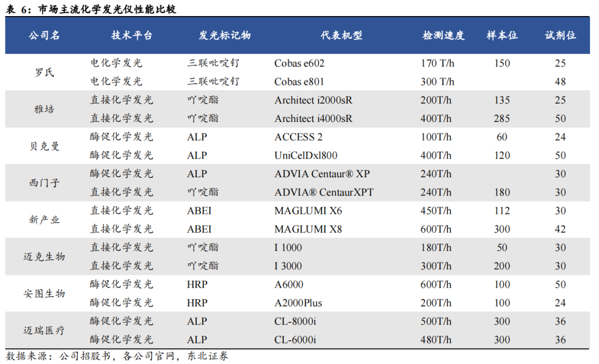
Task: Click the 代表机型 column header
Action: click(341, 35)
